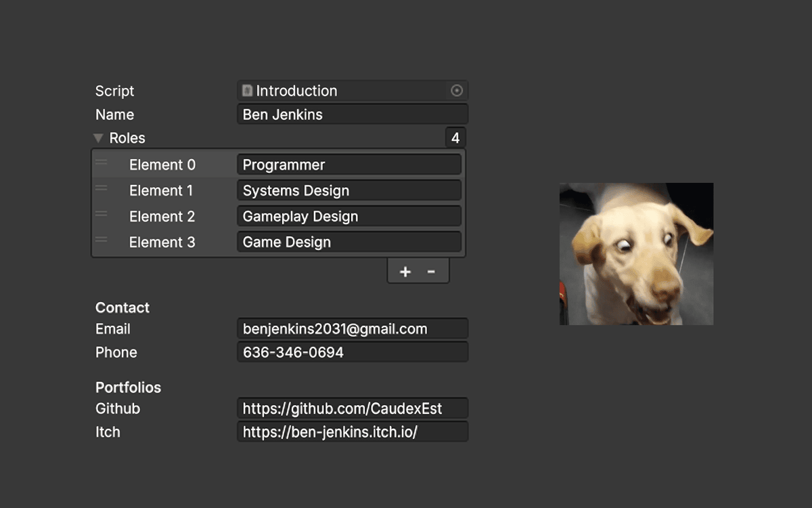Screen dimensions: 812x508
Task: Click the Programmer role field
Action: tap(349, 165)
